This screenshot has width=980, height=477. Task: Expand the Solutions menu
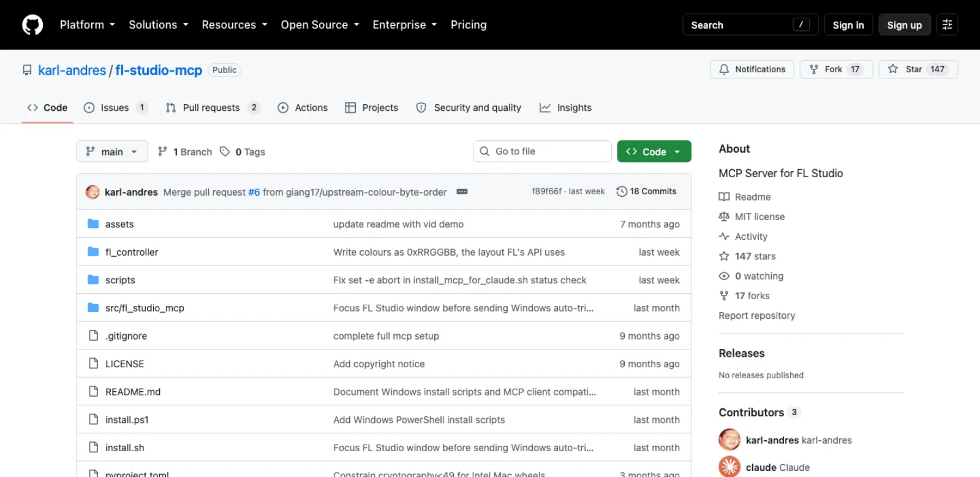click(x=159, y=25)
